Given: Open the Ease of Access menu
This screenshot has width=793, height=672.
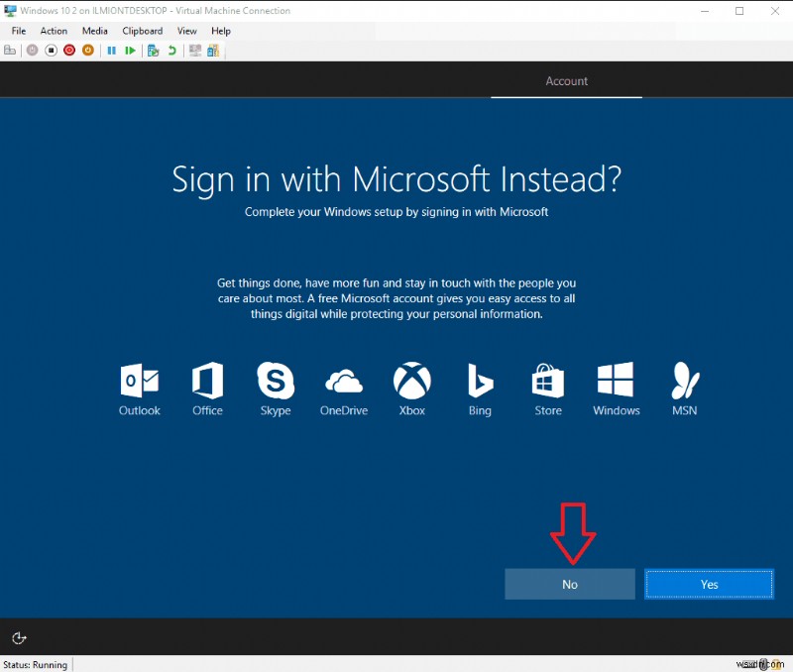Looking at the screenshot, I should point(19,638).
